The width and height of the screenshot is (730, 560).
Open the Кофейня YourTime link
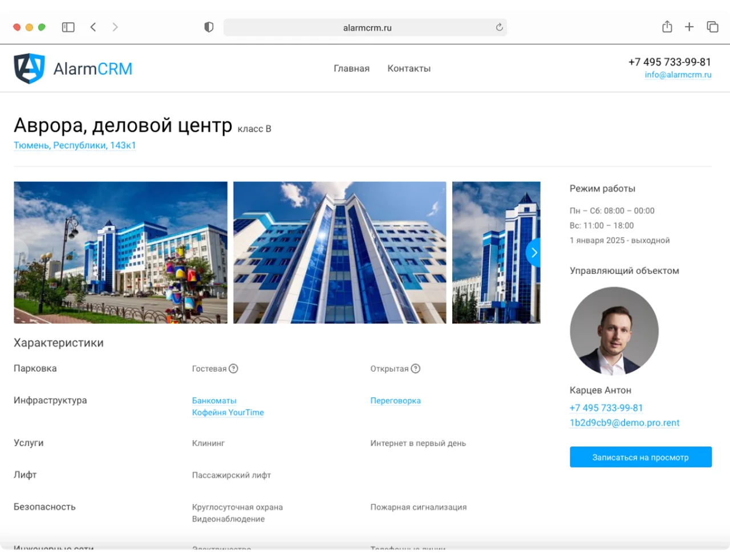[x=228, y=412]
